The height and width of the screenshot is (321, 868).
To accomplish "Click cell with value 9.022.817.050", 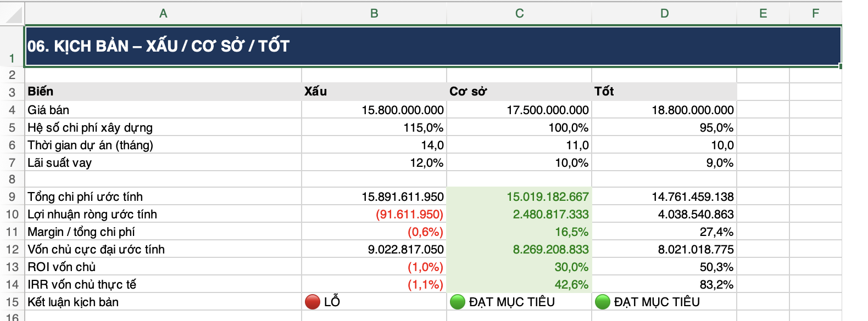I will click(x=374, y=249).
